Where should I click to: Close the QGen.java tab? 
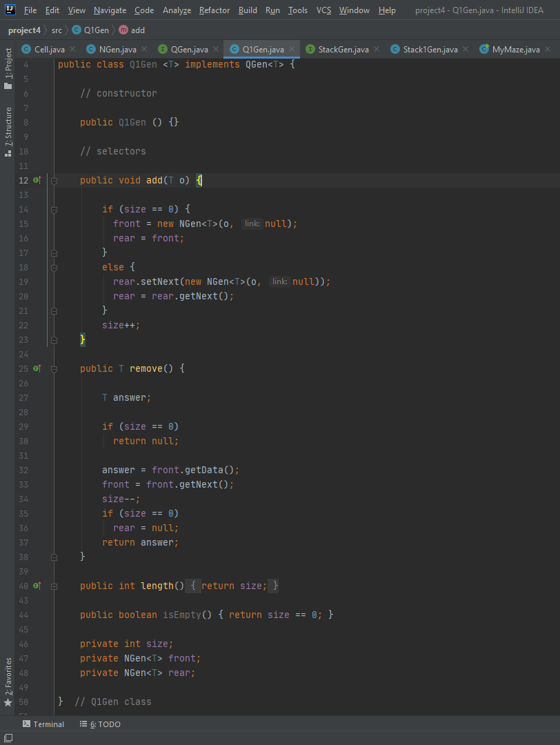point(216,49)
